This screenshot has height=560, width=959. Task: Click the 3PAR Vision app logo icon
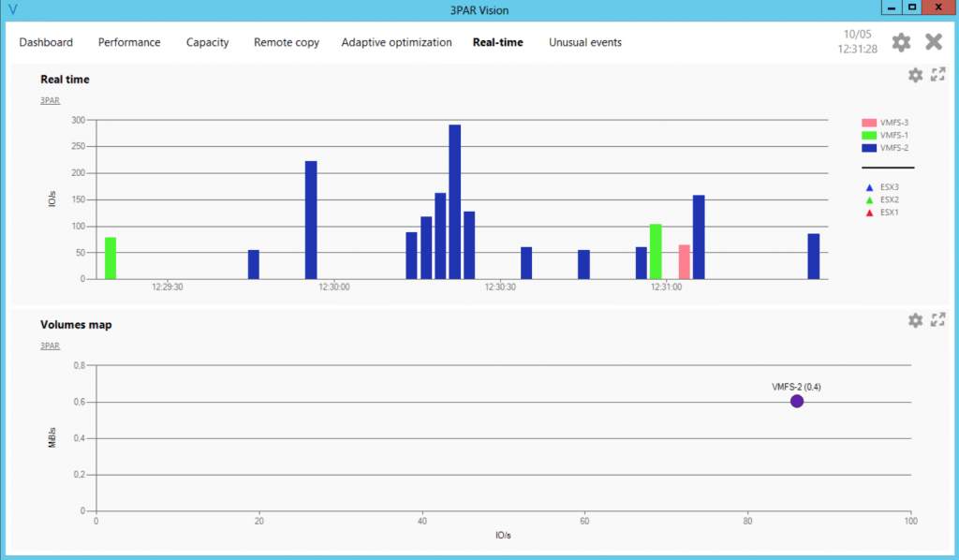click(13, 9)
